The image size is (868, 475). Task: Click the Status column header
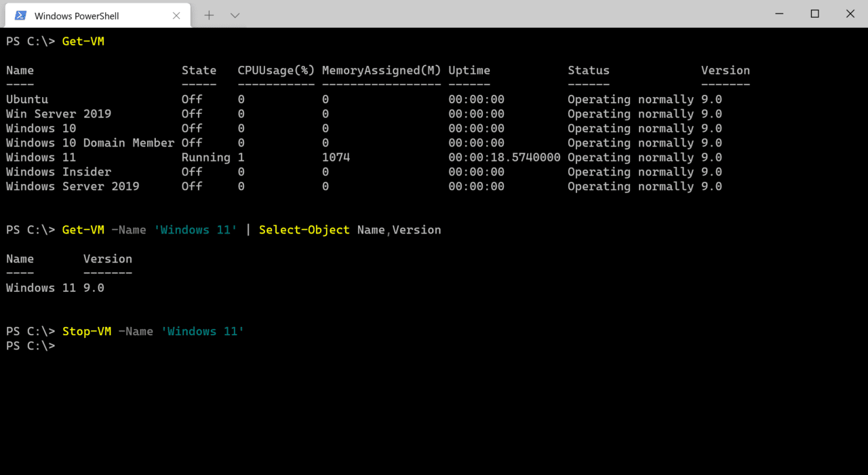click(589, 71)
